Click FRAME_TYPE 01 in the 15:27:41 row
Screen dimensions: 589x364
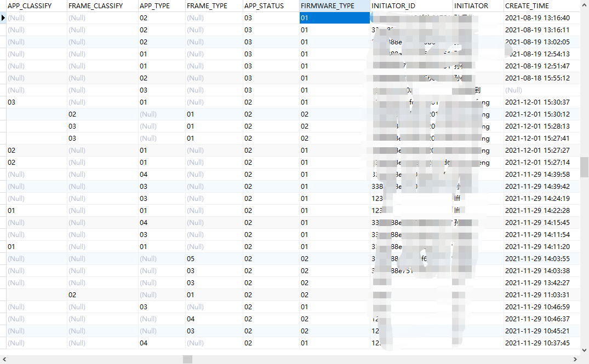click(214, 138)
